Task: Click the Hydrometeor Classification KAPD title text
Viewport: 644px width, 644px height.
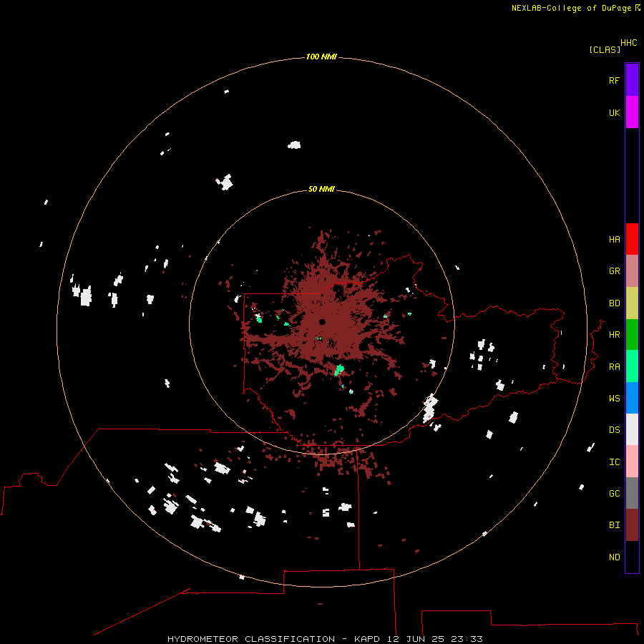Action: tap(325, 639)
